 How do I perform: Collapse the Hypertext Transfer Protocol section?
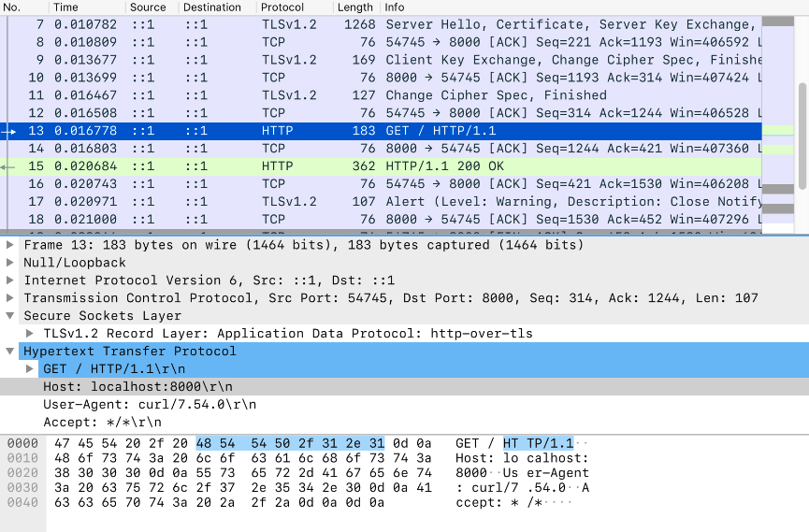click(10, 352)
